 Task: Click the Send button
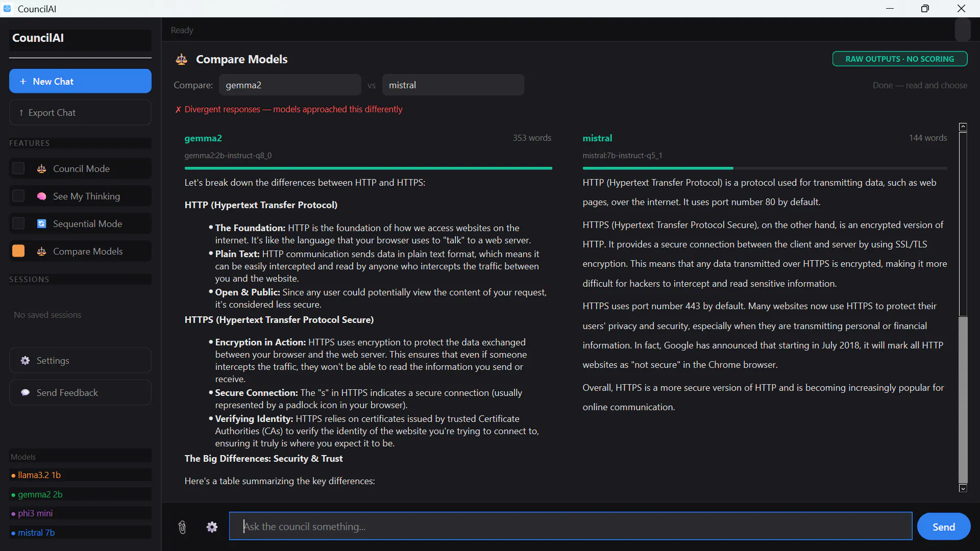pos(944,527)
